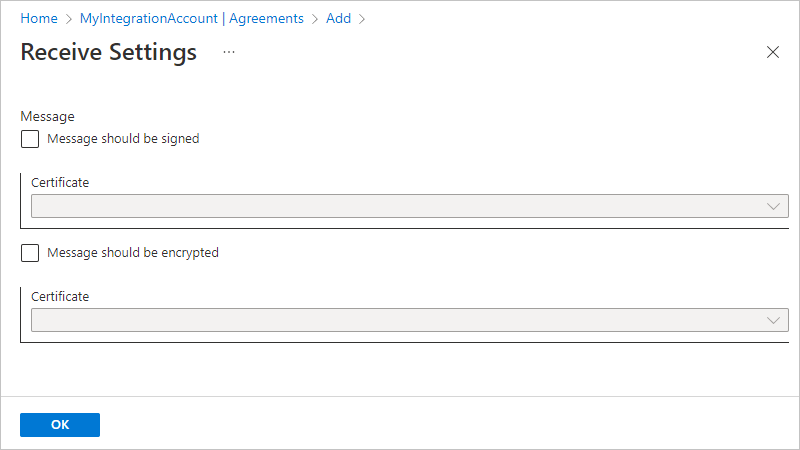Click the breadcrumb chevron after Home
The width and height of the screenshot is (800, 450).
pos(68,18)
